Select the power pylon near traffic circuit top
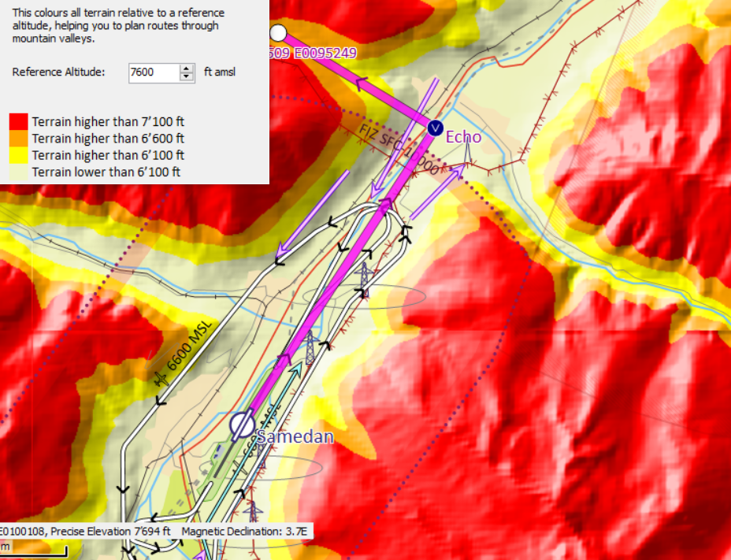 pyautogui.click(x=365, y=277)
